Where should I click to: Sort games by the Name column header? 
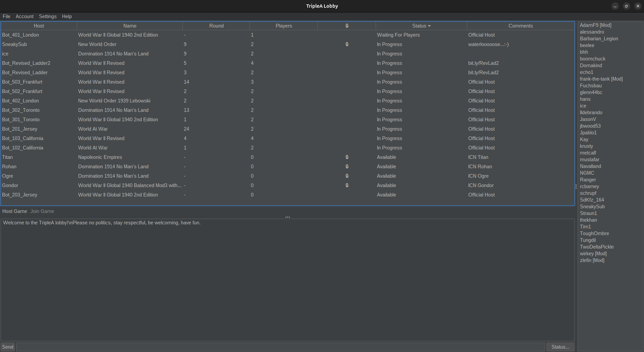point(130,26)
